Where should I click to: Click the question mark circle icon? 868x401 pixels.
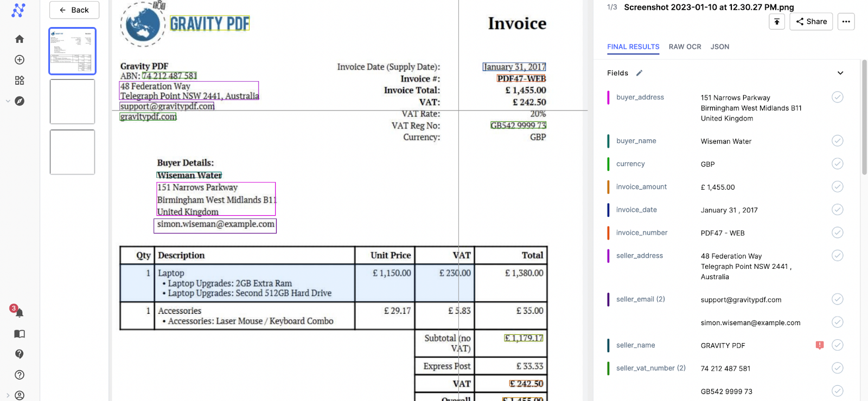[x=20, y=374]
